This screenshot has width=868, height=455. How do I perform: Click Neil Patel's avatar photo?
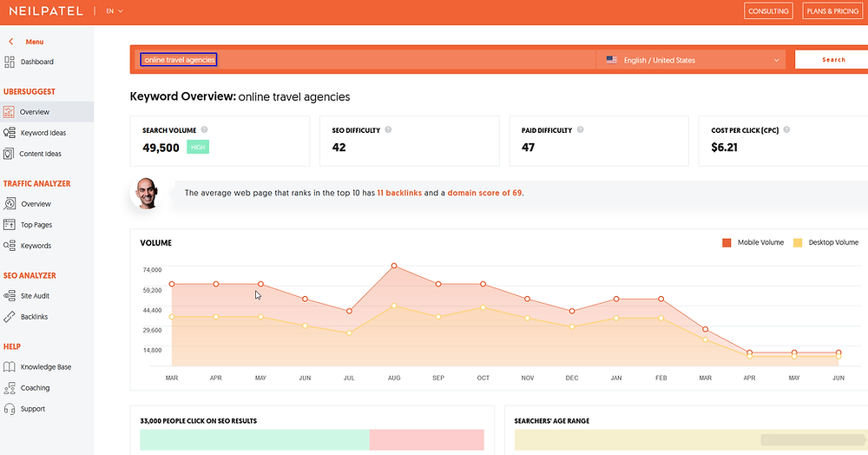coord(147,193)
